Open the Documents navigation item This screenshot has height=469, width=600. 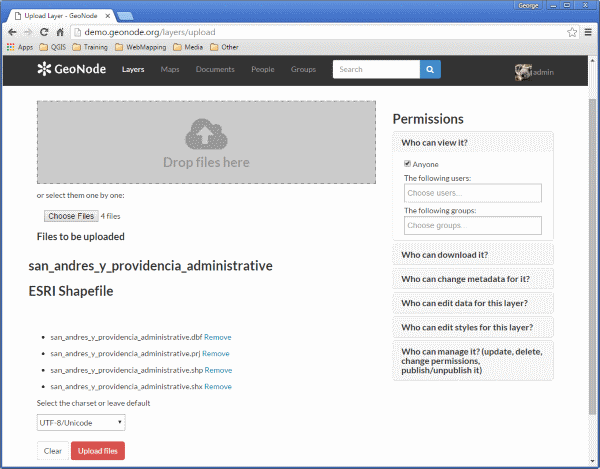pyautogui.click(x=215, y=69)
